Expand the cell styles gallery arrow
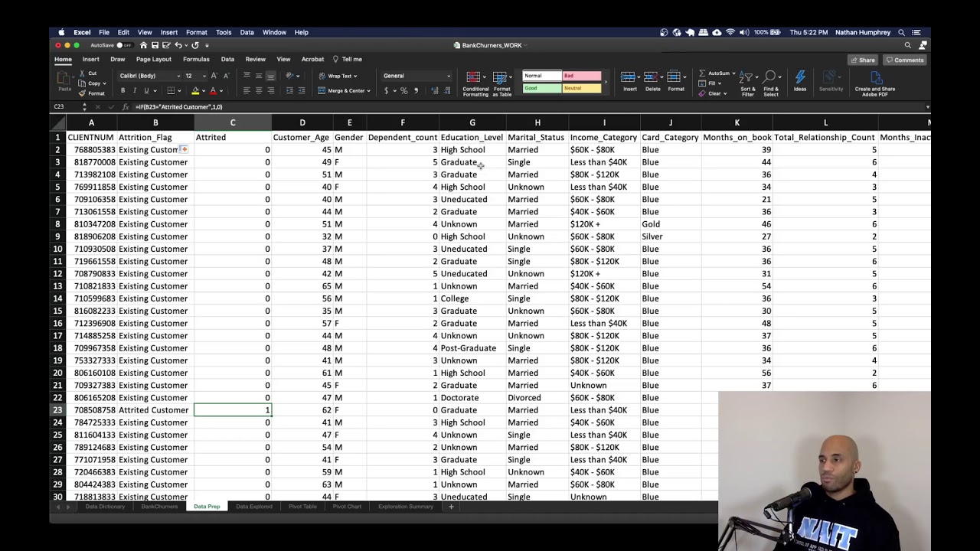 point(606,82)
